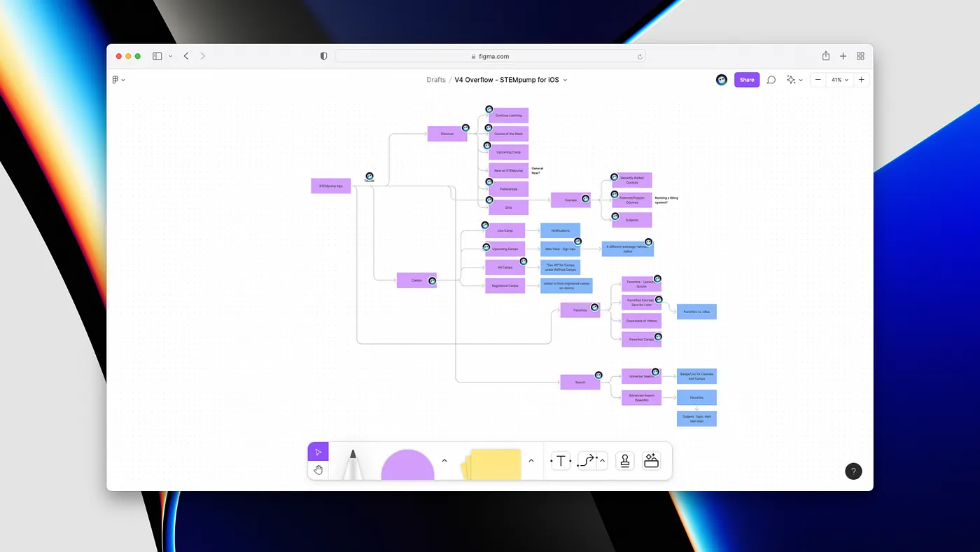Screen dimensions: 980x552
Task: Select the Live Camp node
Action: 505,230
